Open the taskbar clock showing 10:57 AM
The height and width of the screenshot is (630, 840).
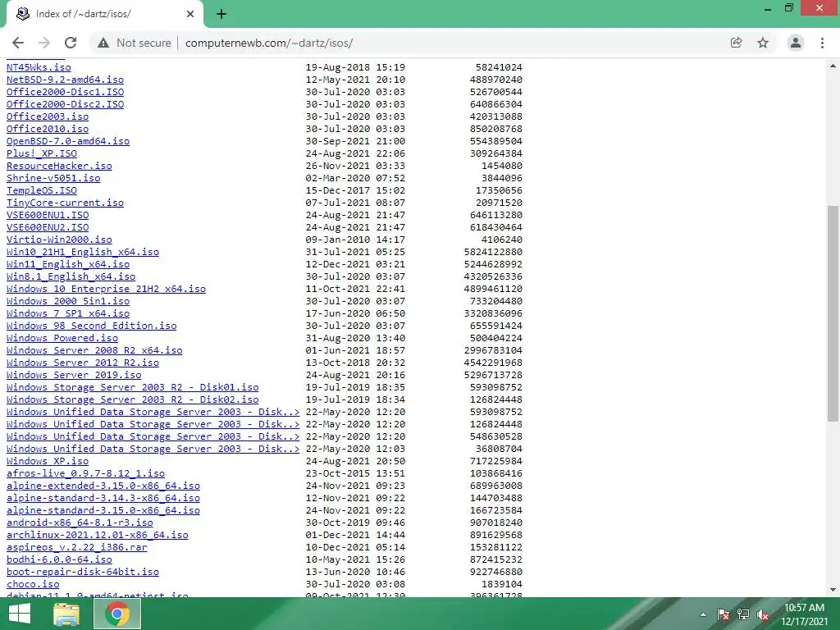(804, 614)
